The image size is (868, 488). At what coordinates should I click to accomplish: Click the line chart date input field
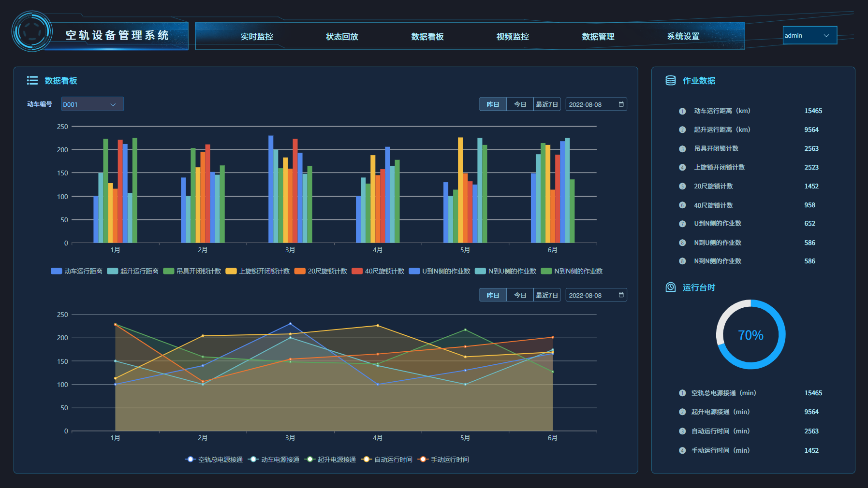pos(591,295)
